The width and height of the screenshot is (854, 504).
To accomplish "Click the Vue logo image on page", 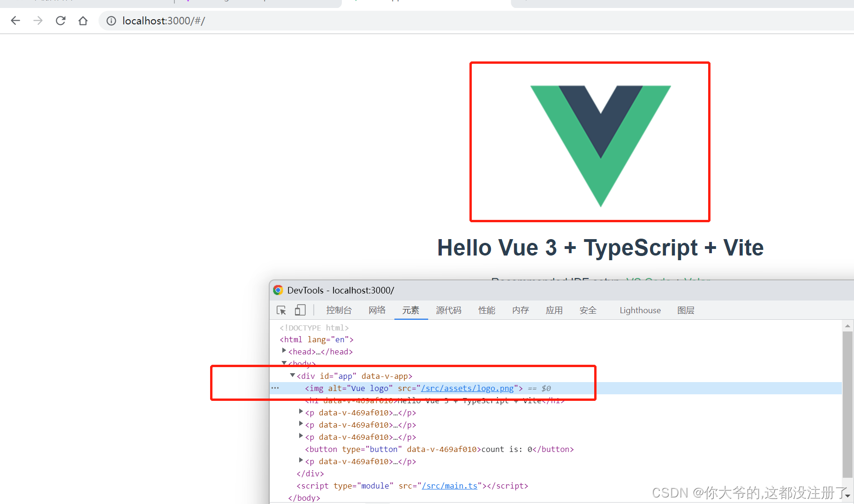I will point(600,146).
